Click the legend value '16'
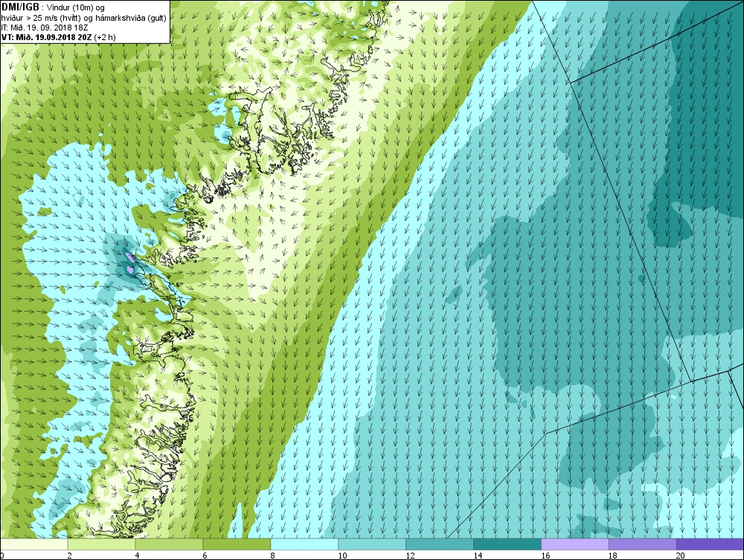The image size is (744, 560). [545, 556]
